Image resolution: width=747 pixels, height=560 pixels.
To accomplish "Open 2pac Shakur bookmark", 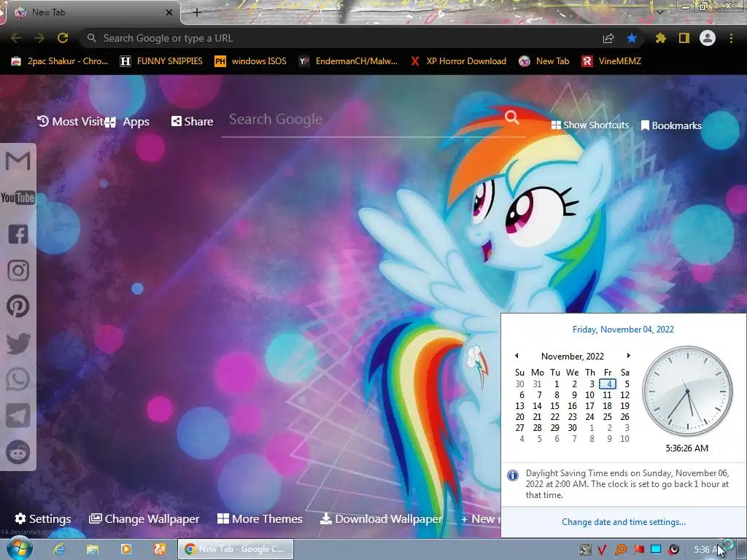I will tap(60, 61).
